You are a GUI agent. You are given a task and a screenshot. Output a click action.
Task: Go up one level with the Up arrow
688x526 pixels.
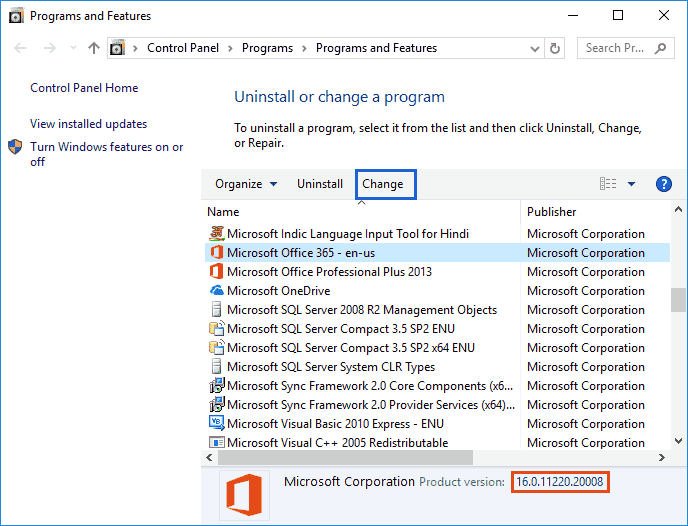click(x=93, y=48)
